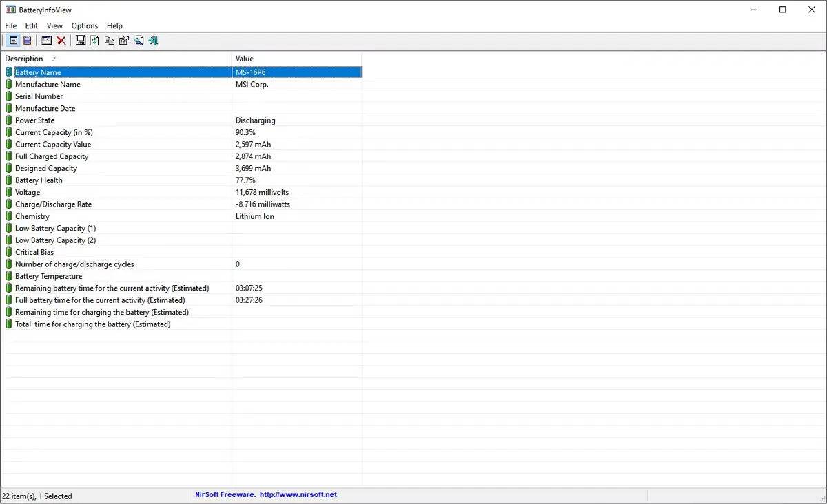Viewport: 827px width, 504px height.
Task: Select the Voltage row
Action: (x=182, y=192)
